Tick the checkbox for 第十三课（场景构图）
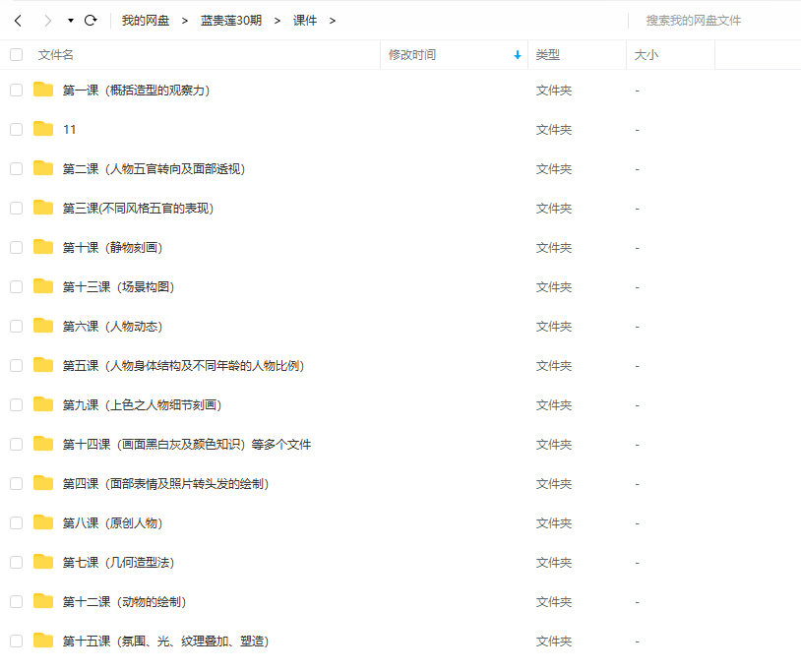Viewport: 801px width, 672px height. (16, 286)
